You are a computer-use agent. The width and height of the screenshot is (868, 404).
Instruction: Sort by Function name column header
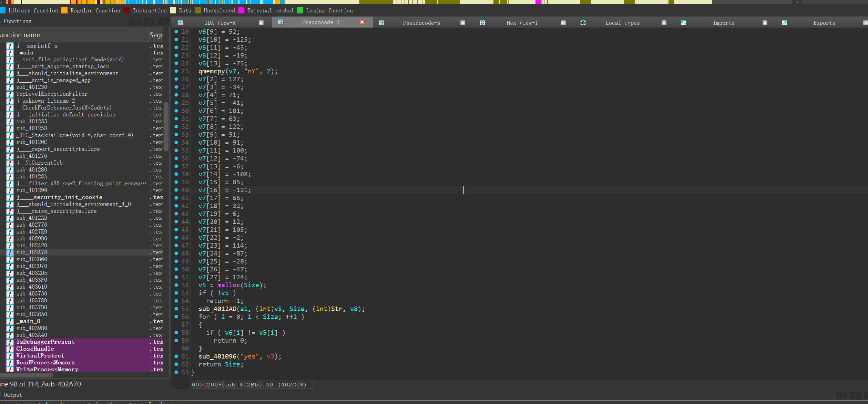pos(73,35)
